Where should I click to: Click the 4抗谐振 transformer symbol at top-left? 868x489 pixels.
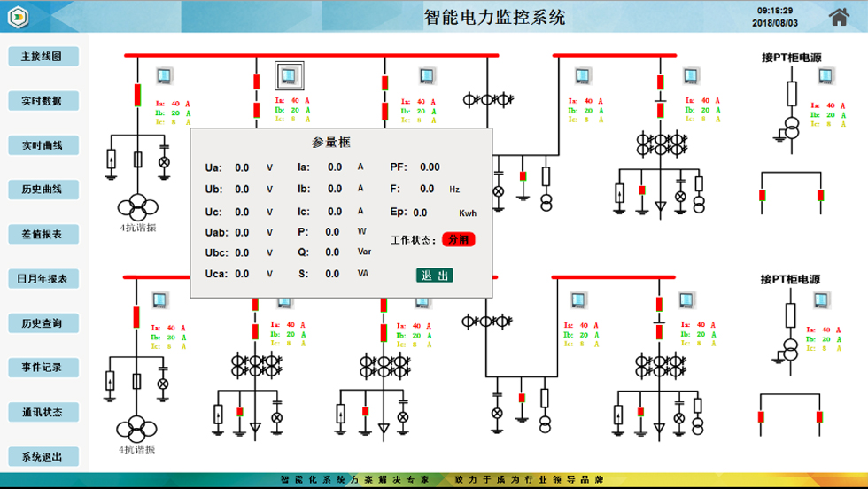click(138, 208)
